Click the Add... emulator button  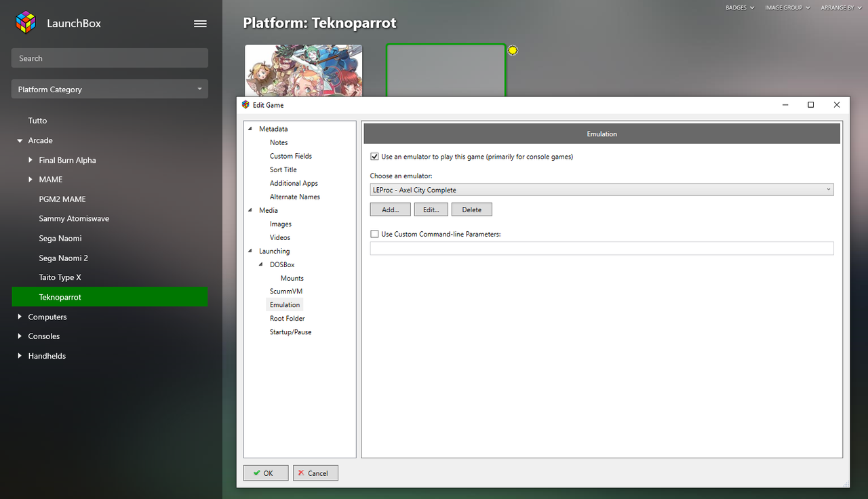click(x=390, y=209)
